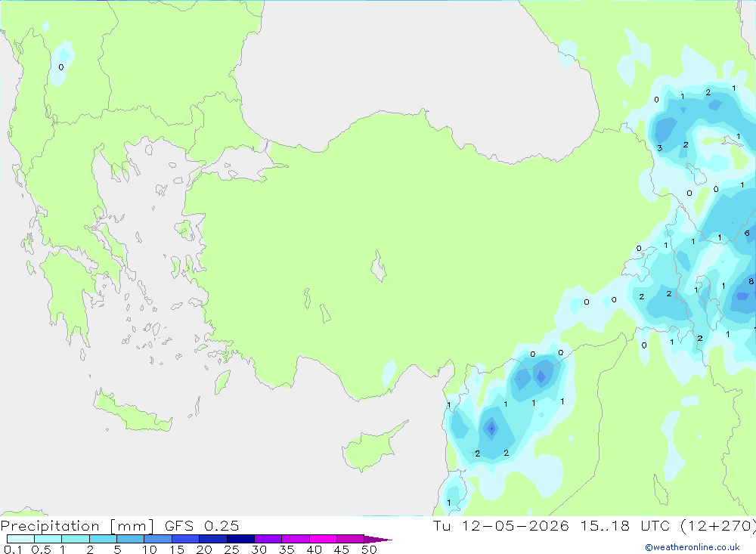Click the island of Crete on map
This screenshot has width=756, height=554.
pyautogui.click(x=132, y=413)
